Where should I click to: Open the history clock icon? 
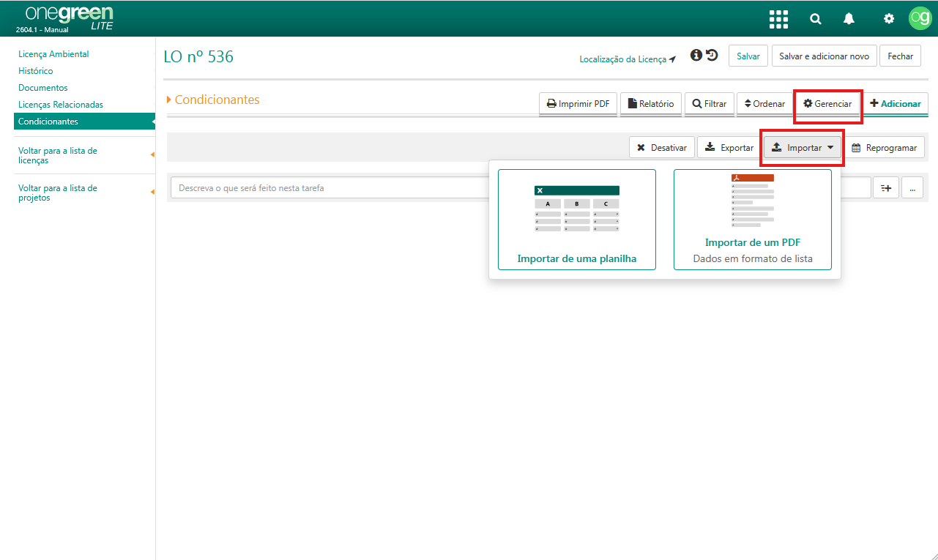coord(712,56)
